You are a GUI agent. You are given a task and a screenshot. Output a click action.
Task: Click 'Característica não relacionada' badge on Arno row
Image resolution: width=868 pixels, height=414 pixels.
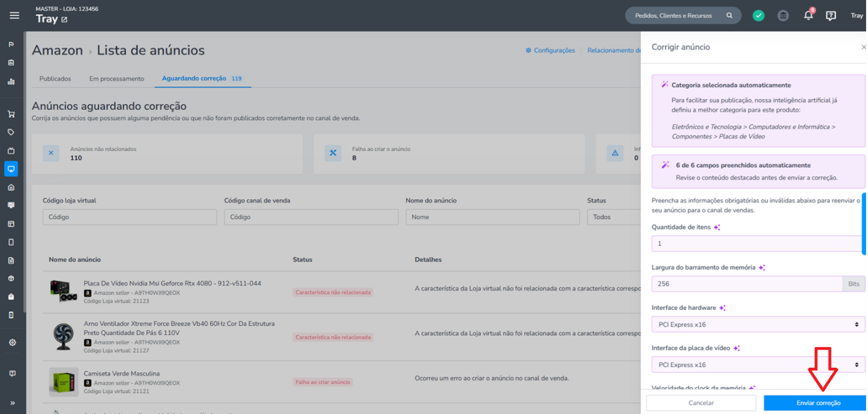click(333, 337)
